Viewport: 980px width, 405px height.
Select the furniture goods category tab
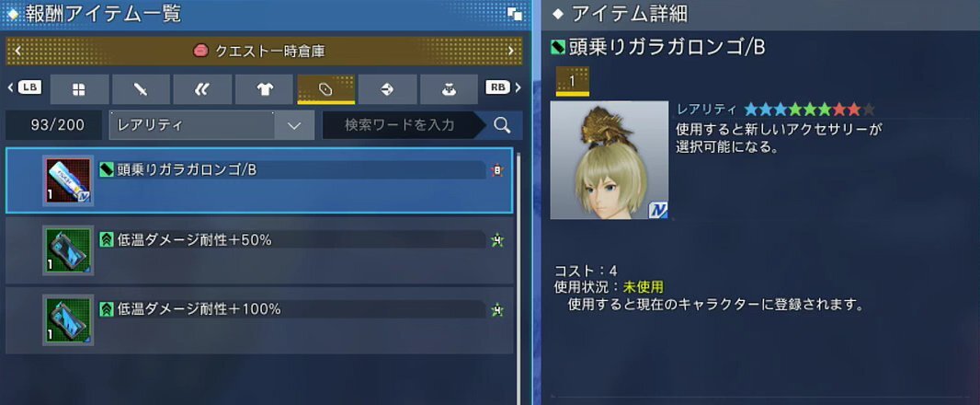pos(450,89)
